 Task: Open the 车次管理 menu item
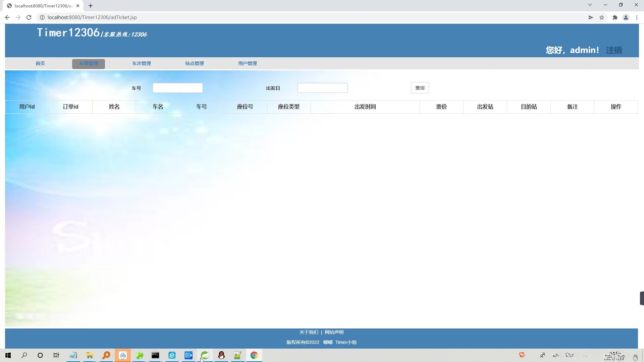142,63
